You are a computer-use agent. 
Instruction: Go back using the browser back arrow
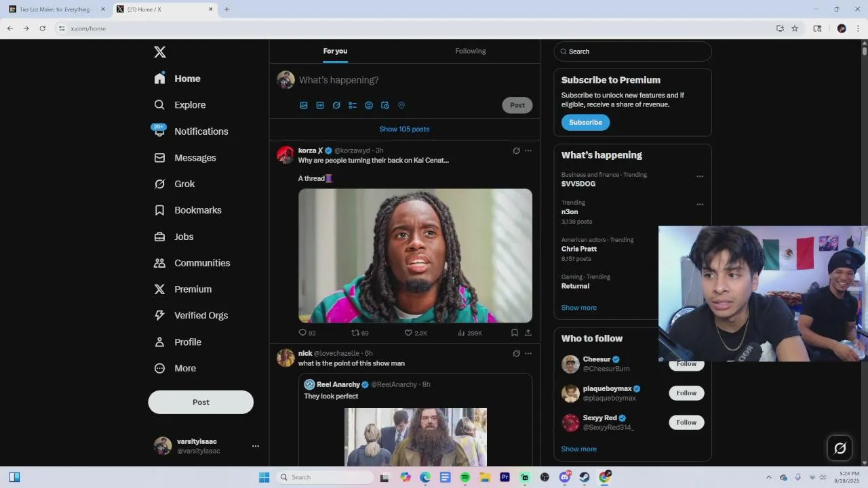[x=10, y=28]
